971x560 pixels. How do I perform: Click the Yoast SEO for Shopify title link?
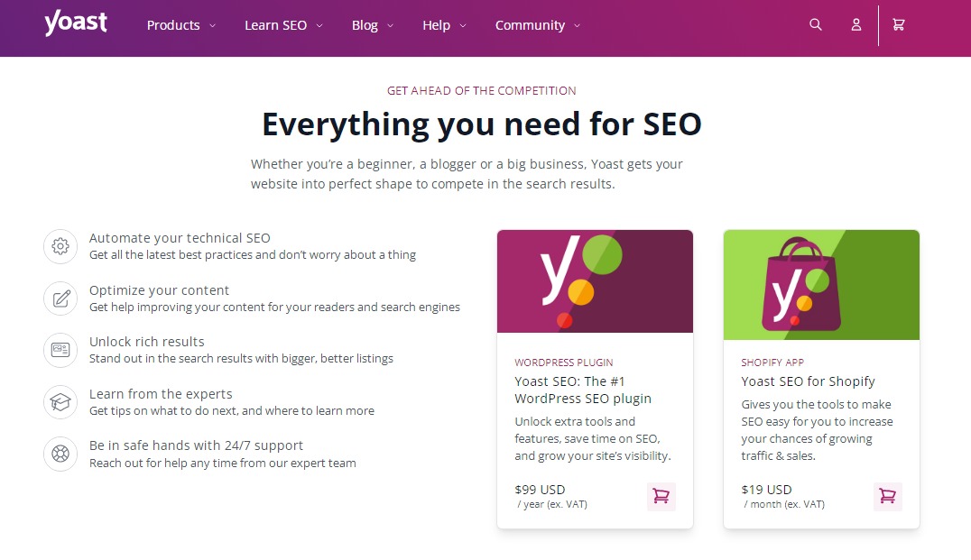(809, 381)
